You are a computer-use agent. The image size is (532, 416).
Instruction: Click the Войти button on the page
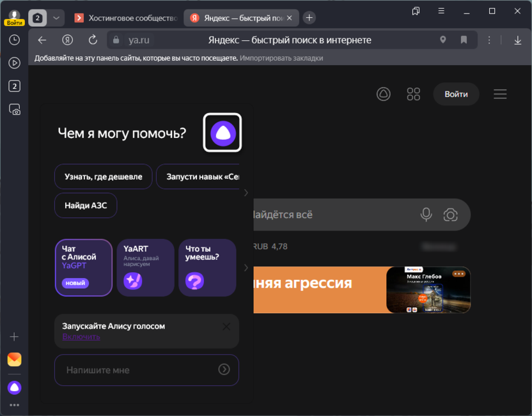[x=456, y=94]
